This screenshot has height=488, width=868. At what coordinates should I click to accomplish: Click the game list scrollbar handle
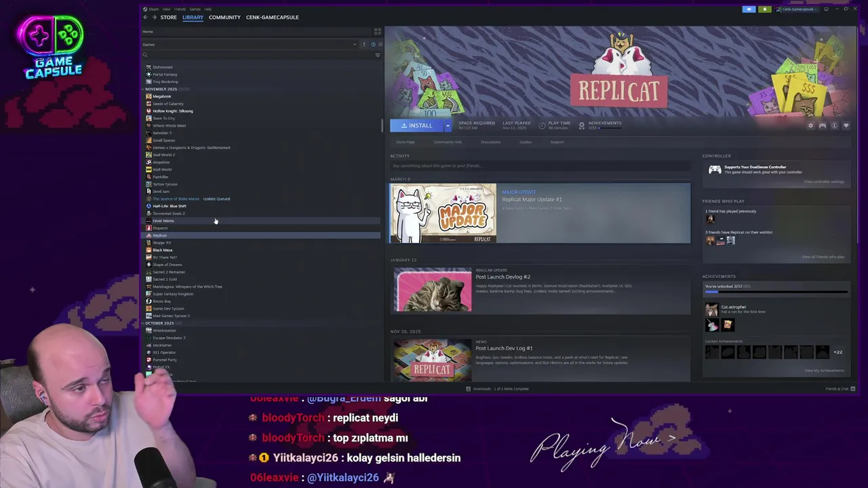point(382,126)
